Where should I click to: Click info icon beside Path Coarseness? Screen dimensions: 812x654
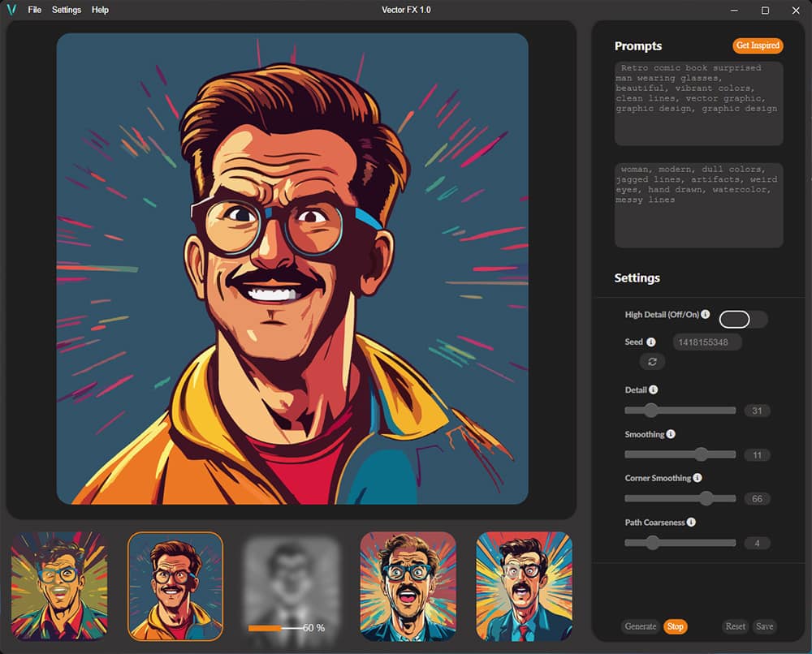click(x=691, y=523)
